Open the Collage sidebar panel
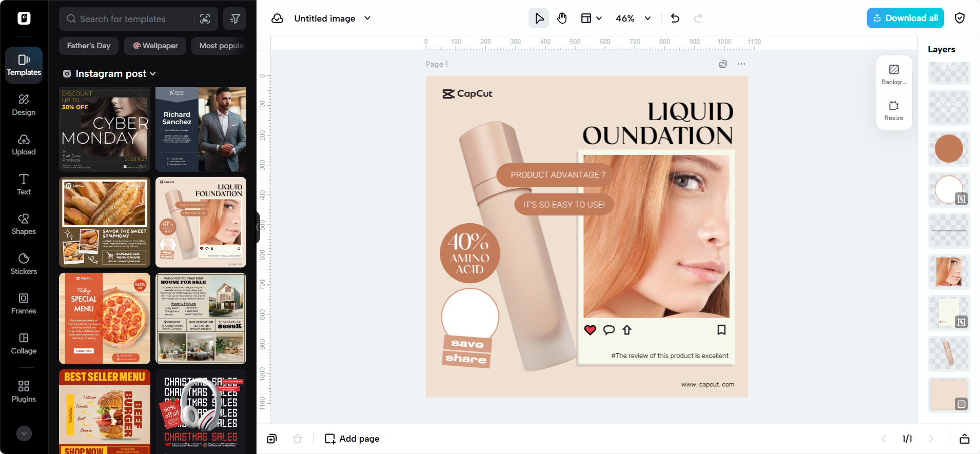This screenshot has width=980, height=454. pyautogui.click(x=24, y=344)
